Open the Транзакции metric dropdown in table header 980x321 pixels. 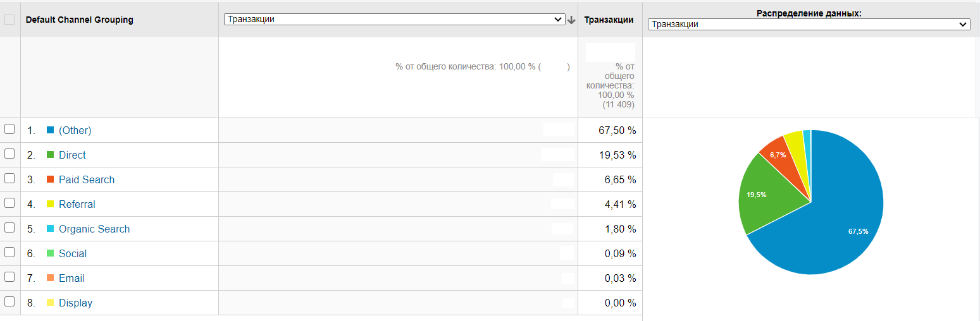[x=394, y=20]
